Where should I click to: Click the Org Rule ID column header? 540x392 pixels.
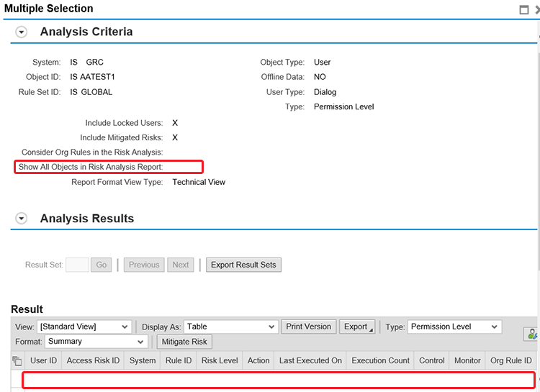click(x=510, y=361)
